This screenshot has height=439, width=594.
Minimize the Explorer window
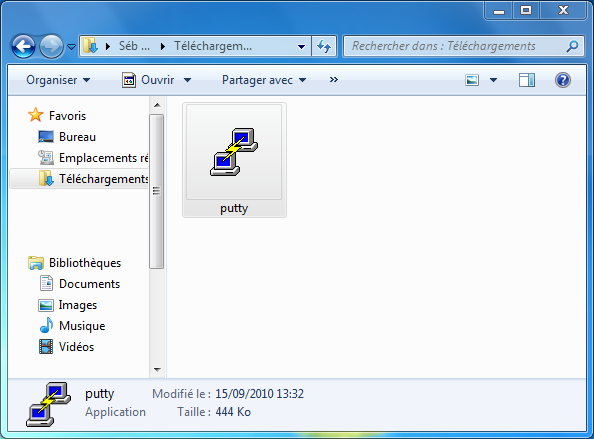point(499,10)
